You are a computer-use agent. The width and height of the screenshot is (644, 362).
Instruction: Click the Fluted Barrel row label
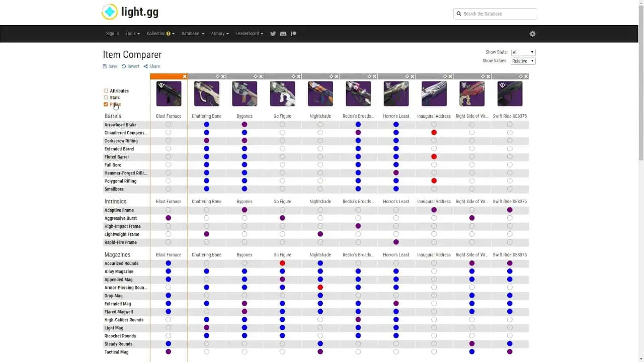click(x=116, y=157)
